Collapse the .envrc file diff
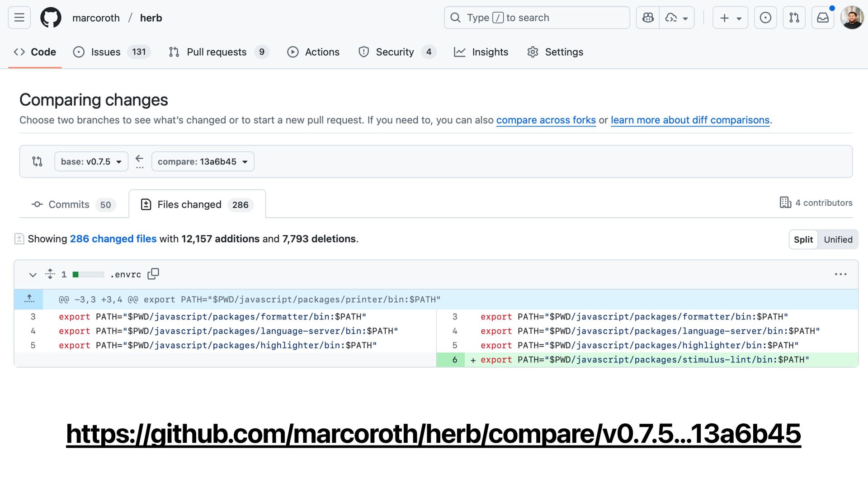This screenshot has width=868, height=488. 33,274
